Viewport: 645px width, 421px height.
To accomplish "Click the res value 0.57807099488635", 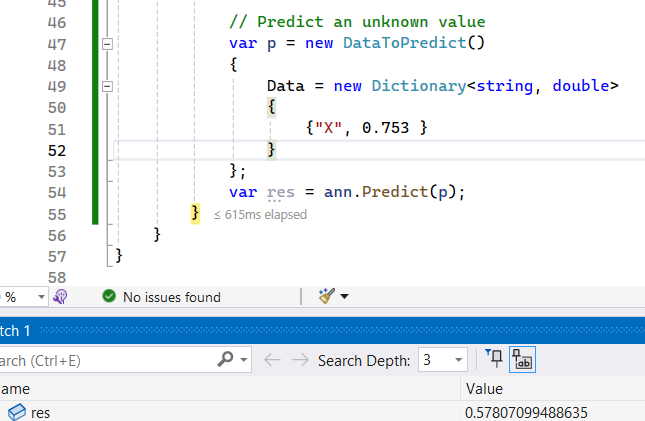I will pyautogui.click(x=526, y=412).
